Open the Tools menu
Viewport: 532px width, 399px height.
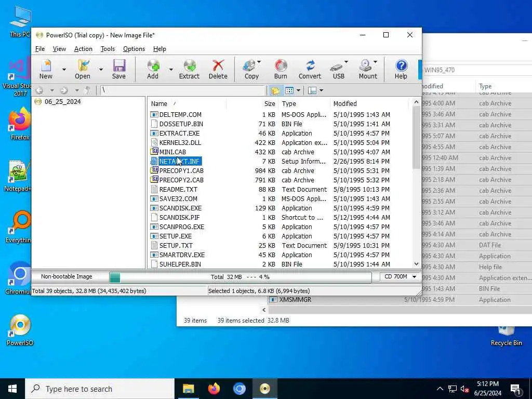[x=108, y=49]
